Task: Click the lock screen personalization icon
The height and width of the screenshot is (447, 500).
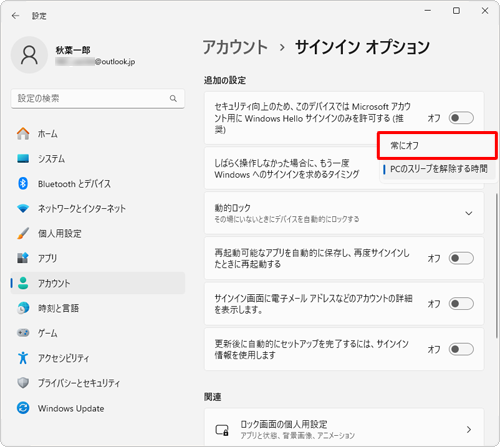Action: click(x=222, y=430)
